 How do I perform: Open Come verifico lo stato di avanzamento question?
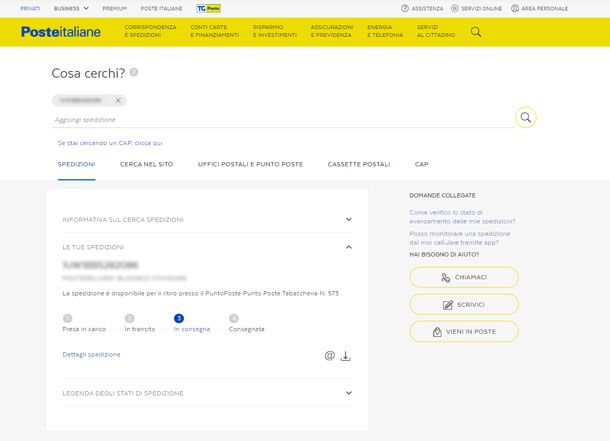462,217
